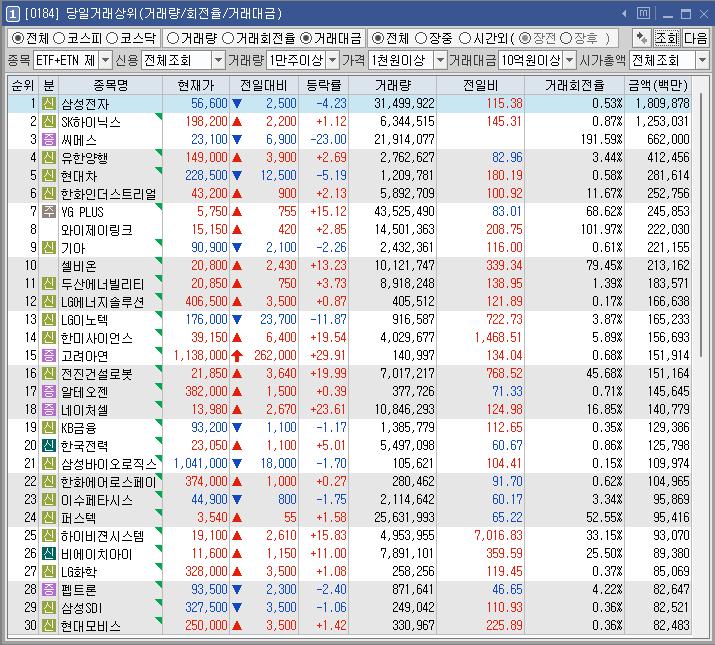Click the 증 badge for 고려아연
715x645 pixels.
click(x=49, y=355)
